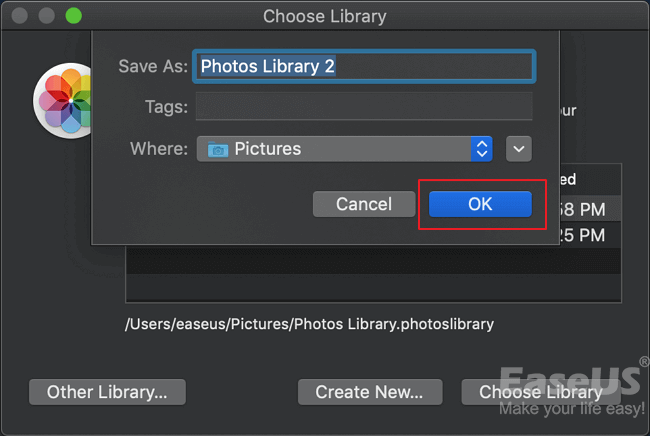Minimize window with the yellow button

point(46,16)
